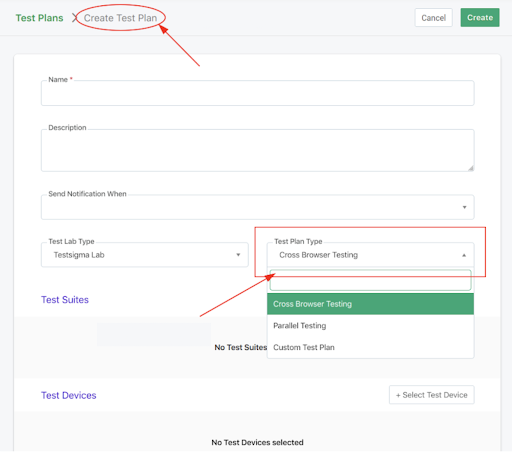Click the green Create button
The height and width of the screenshot is (452, 512).
pyautogui.click(x=480, y=18)
